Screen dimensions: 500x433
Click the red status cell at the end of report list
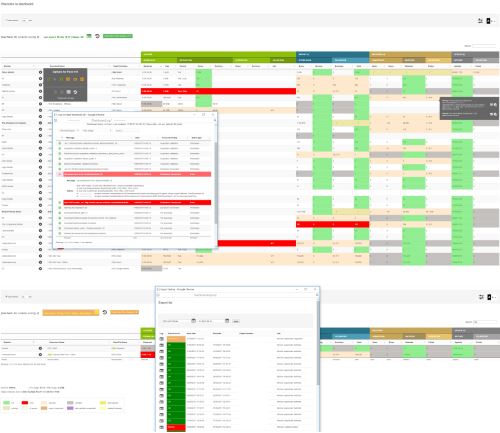coord(176,427)
